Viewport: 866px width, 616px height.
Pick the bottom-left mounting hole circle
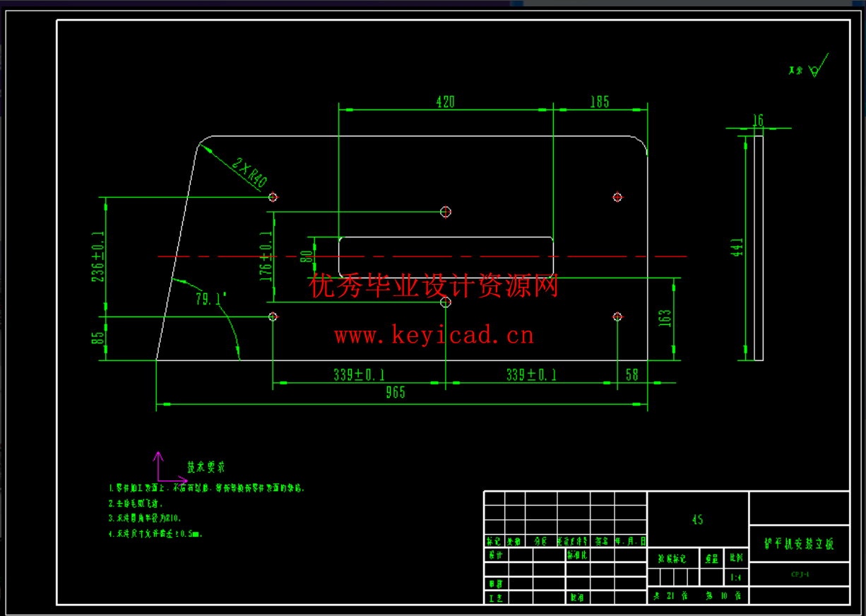click(x=273, y=316)
